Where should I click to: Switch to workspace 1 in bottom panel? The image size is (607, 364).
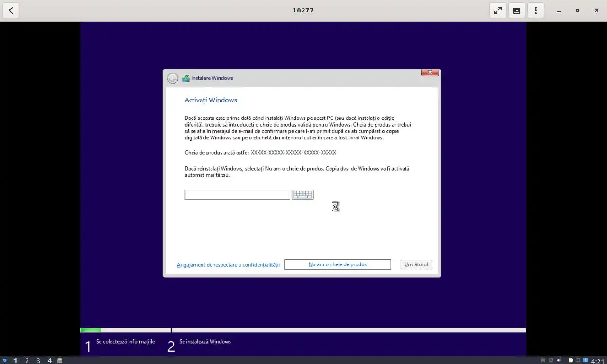tap(15, 360)
